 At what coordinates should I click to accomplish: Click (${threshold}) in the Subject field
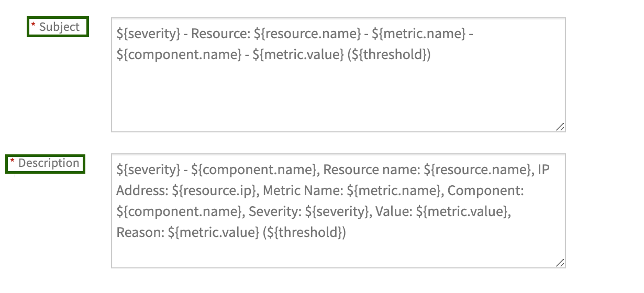(389, 55)
